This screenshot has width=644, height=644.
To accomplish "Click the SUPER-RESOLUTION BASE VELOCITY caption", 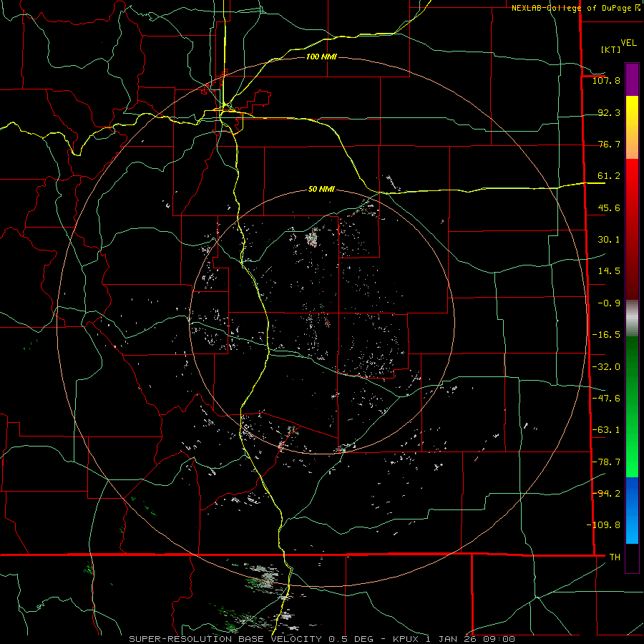I will point(225,639).
